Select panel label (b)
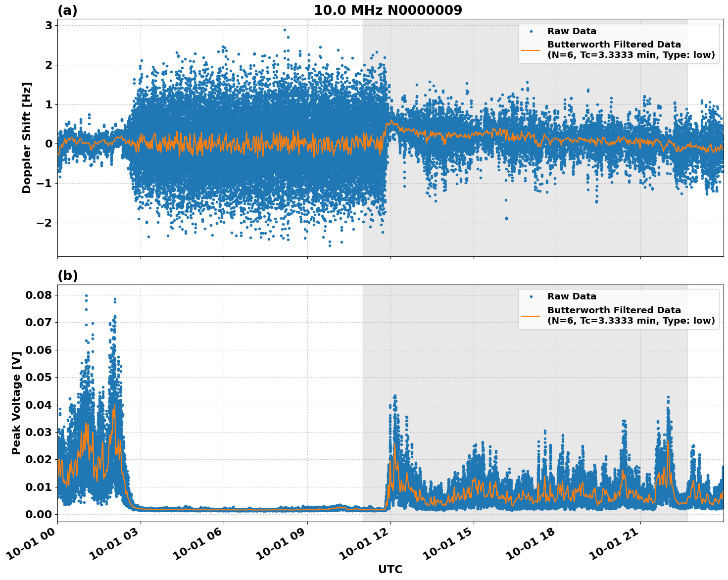Viewport: 728px width, 580px height. pyautogui.click(x=68, y=276)
